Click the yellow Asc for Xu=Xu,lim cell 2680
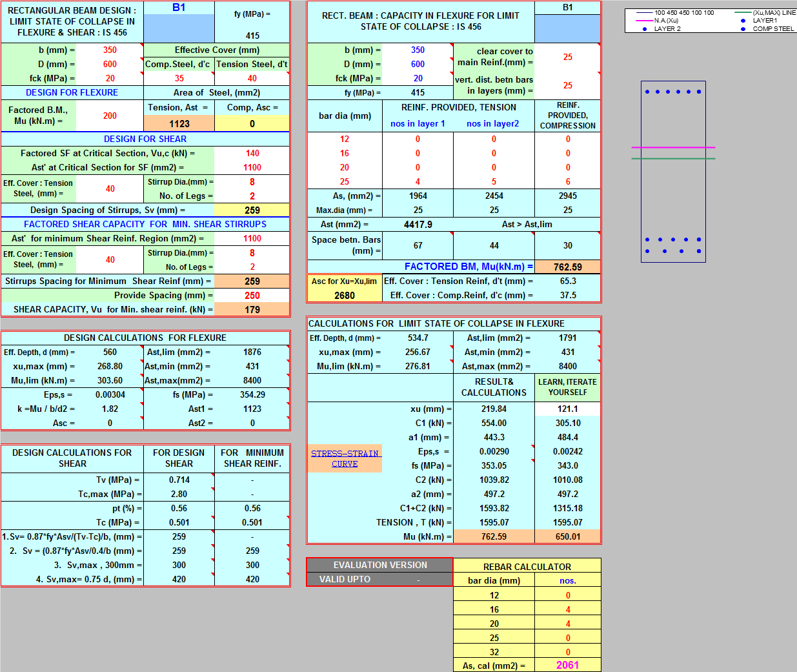 point(345,295)
